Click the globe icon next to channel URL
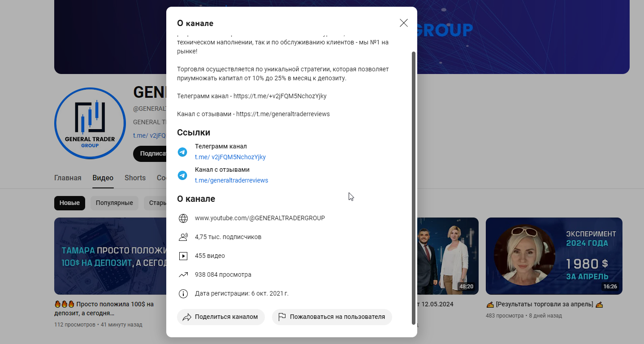This screenshot has width=644, height=344. point(183,218)
